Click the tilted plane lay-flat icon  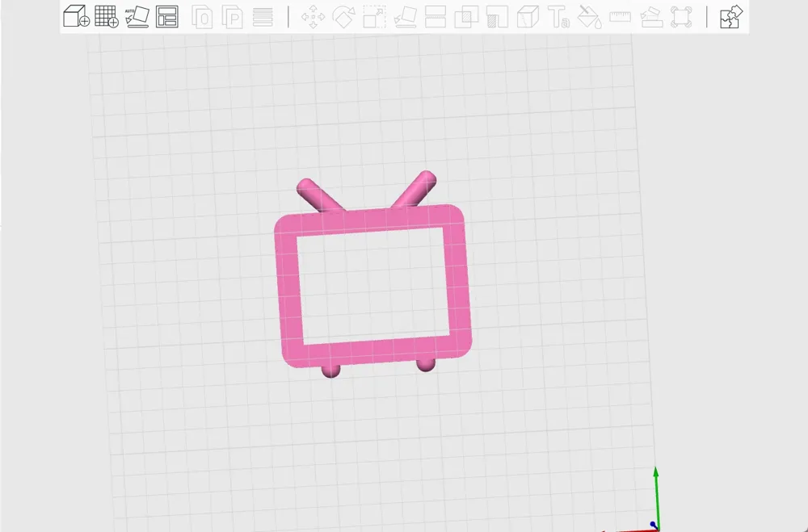(x=651, y=17)
